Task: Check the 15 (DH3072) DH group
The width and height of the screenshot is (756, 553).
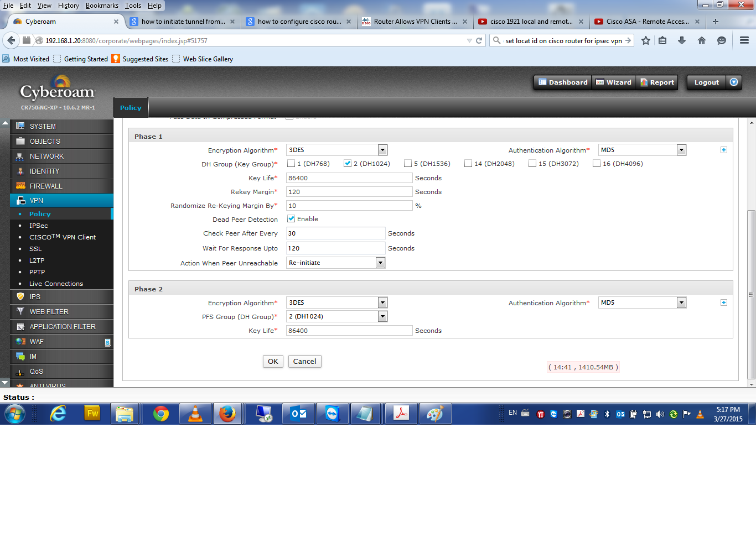Action: (x=532, y=163)
